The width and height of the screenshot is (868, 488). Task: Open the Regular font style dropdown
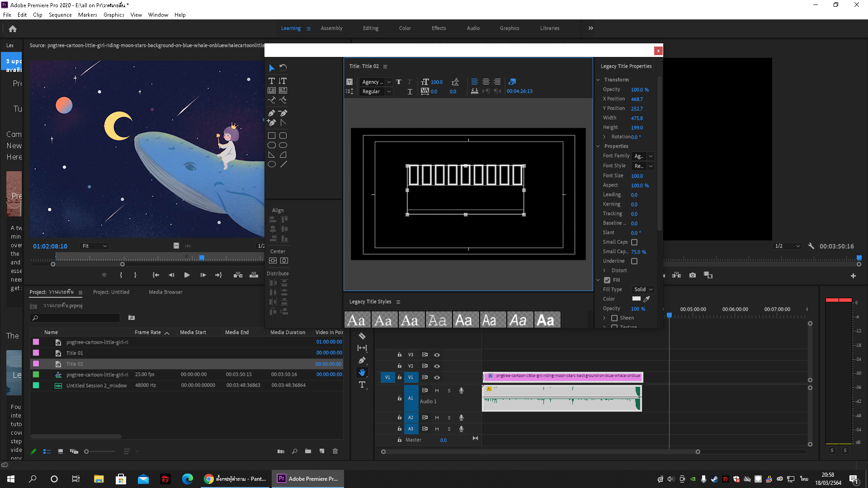tap(376, 91)
